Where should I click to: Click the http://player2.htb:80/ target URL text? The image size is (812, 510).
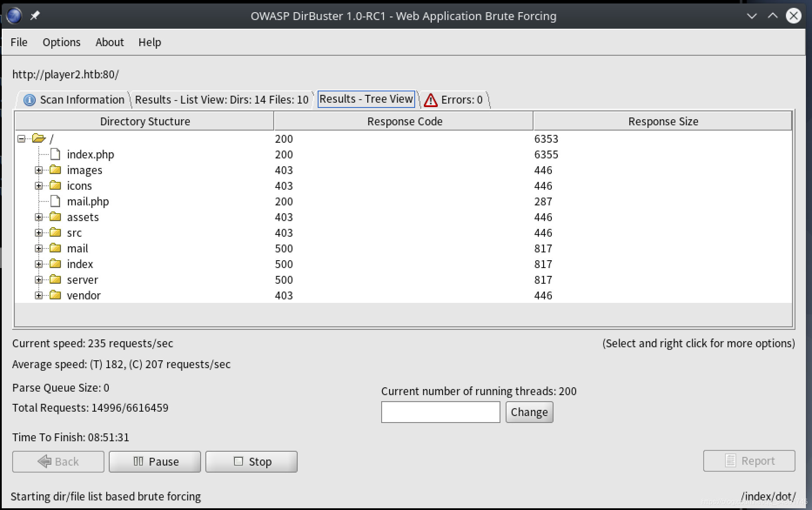point(65,74)
